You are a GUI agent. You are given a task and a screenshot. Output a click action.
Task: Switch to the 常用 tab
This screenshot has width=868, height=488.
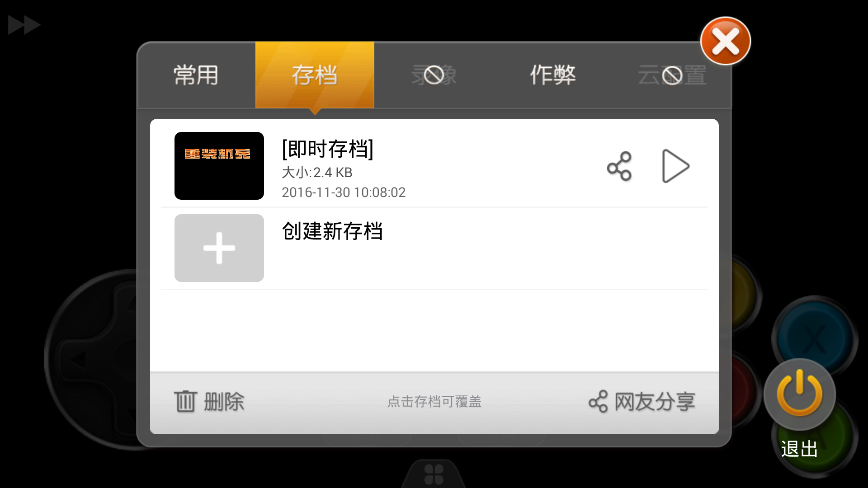[x=196, y=75]
